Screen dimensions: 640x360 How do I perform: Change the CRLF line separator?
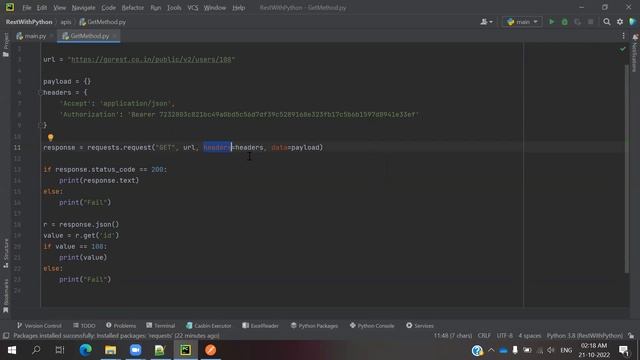tap(484, 336)
